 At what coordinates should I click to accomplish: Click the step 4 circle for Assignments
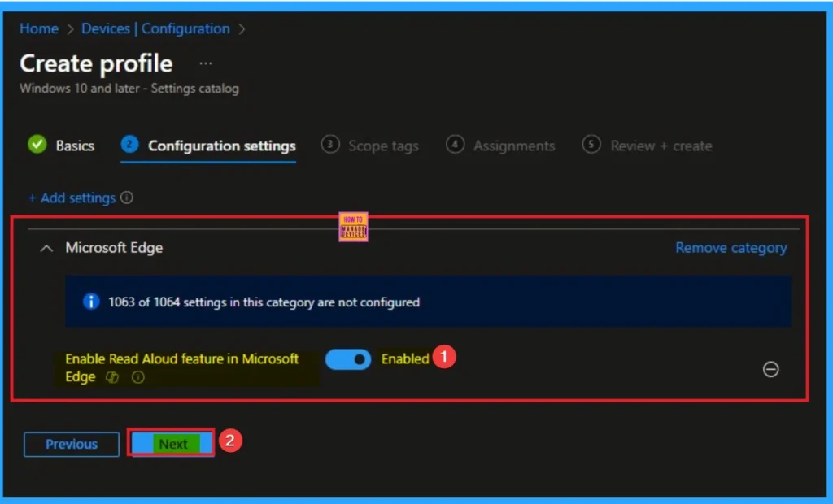click(456, 144)
